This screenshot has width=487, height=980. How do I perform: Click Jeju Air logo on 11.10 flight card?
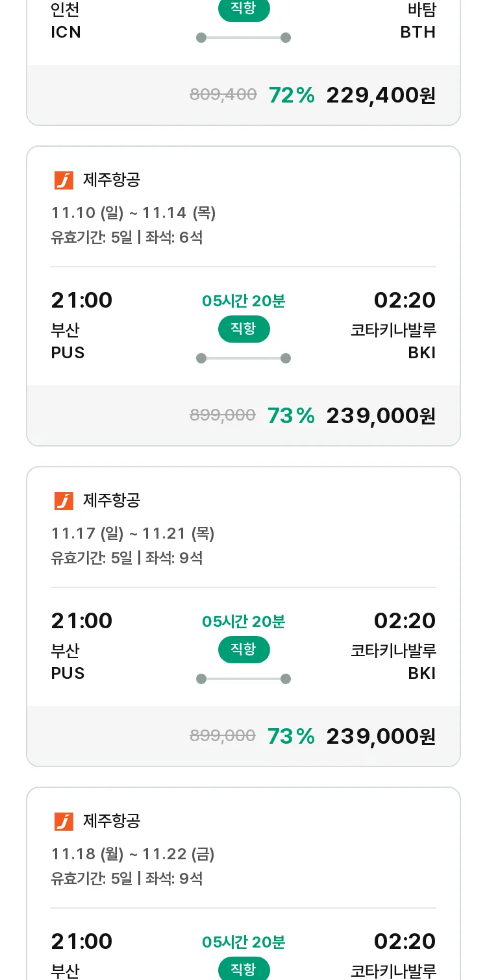[x=64, y=180]
